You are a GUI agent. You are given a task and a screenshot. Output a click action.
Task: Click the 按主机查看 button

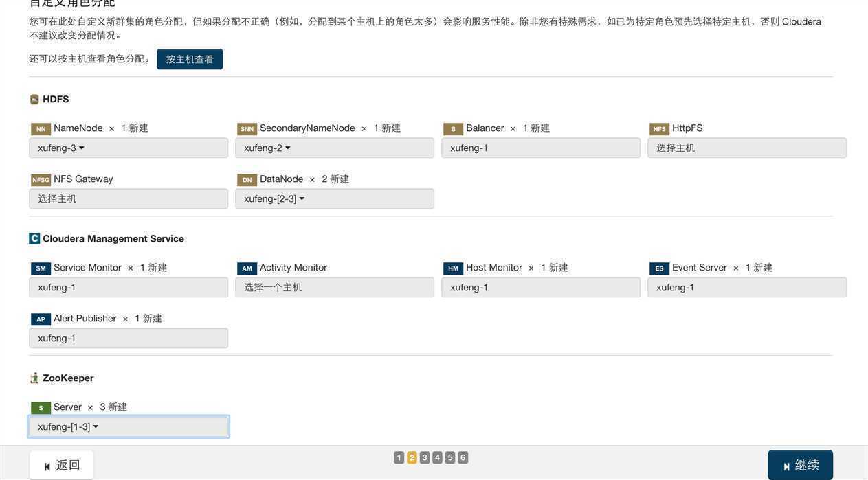pos(190,59)
